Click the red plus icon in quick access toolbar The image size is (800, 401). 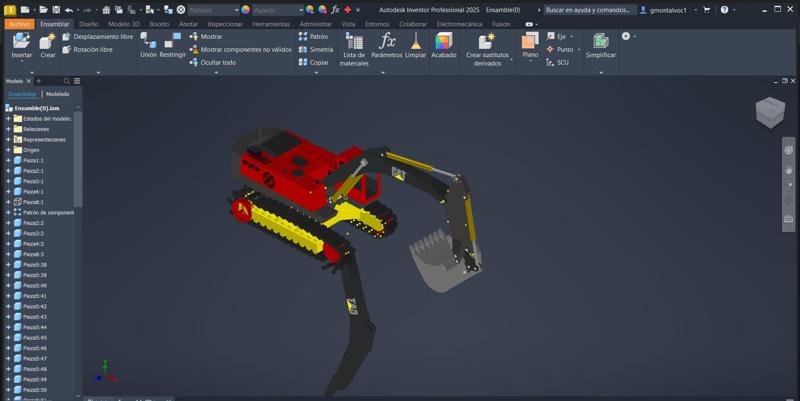coord(347,10)
